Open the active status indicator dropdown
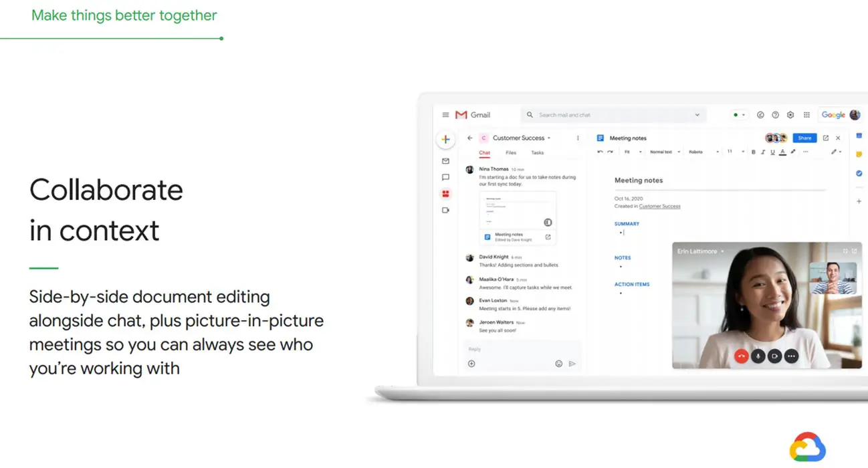 739,115
